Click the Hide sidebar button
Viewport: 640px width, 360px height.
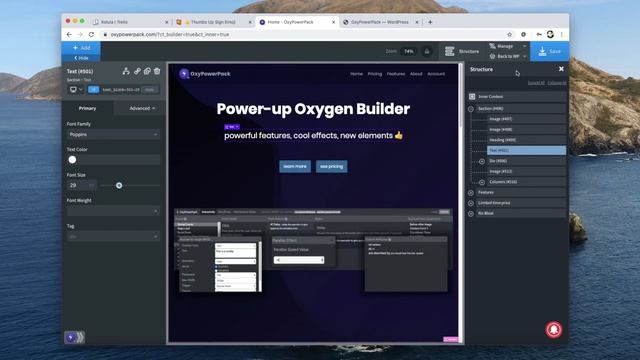[81, 58]
